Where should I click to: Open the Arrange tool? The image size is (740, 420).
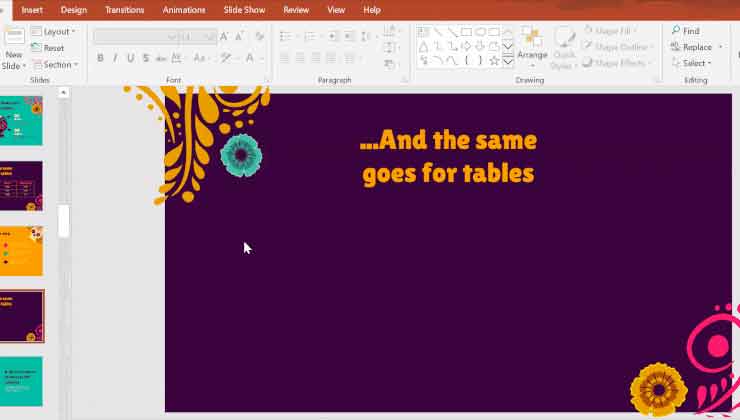coord(532,46)
